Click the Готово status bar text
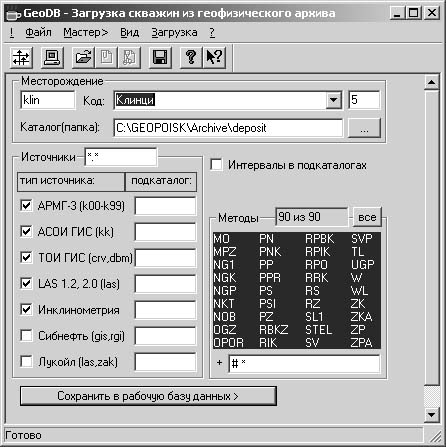446x447 pixels. tap(23, 435)
